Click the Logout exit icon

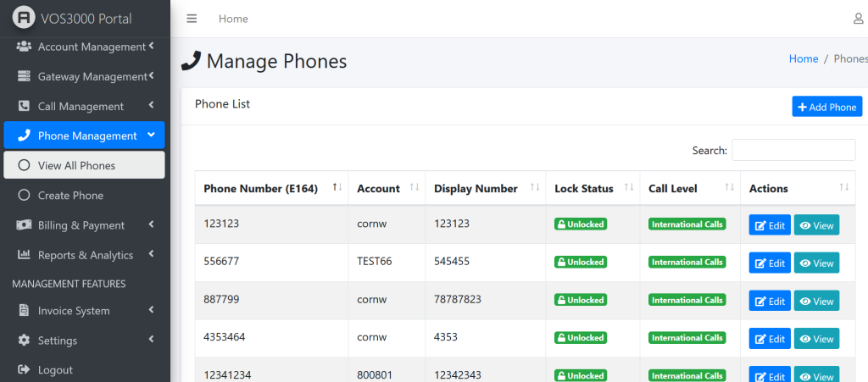[24, 369]
